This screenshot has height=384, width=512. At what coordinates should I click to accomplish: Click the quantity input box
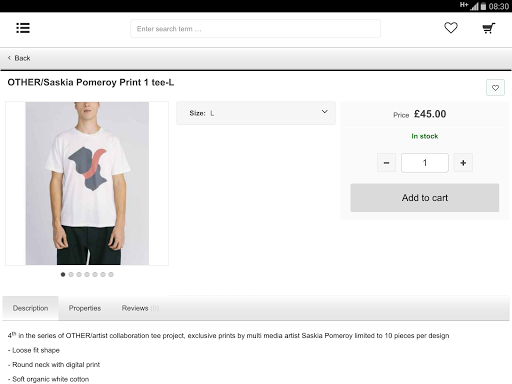(x=425, y=163)
